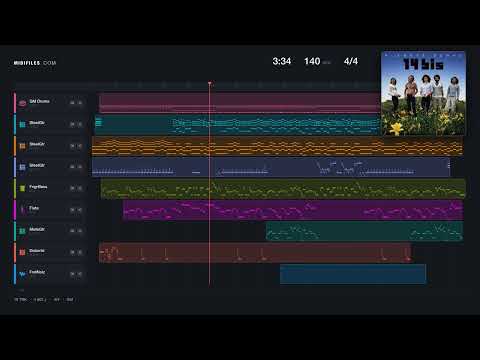Solo the FretNoiz track
The width and height of the screenshot is (480, 360).
pos(80,274)
